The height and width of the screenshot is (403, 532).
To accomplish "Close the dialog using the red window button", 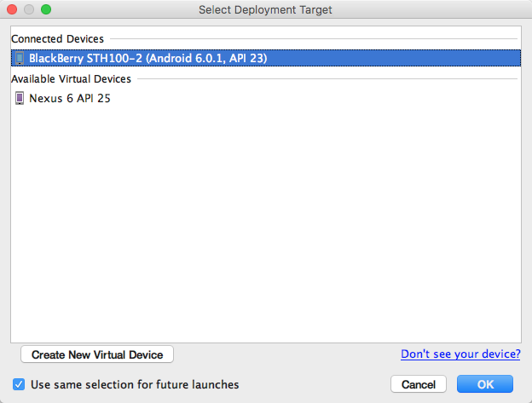I will (12, 9).
